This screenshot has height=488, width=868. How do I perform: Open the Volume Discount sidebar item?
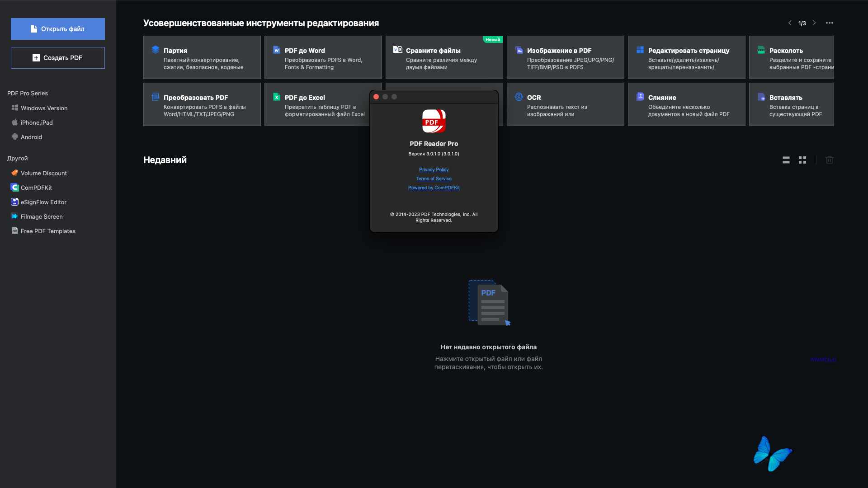pos(44,173)
